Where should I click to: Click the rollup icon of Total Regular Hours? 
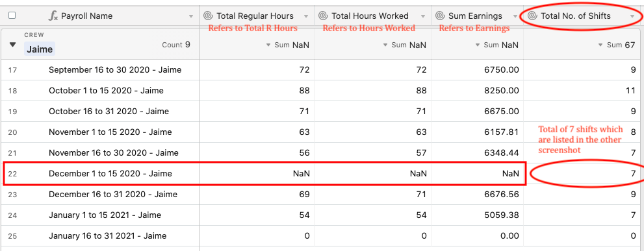(208, 16)
